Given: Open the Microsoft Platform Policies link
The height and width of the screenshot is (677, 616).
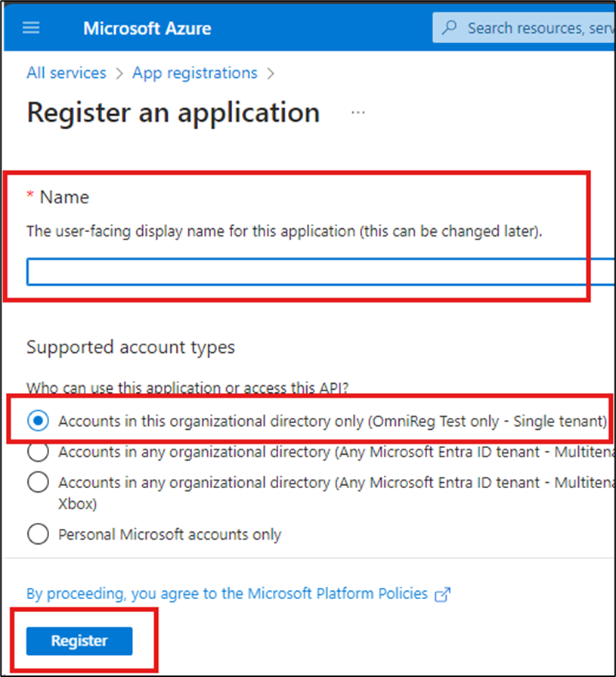Looking at the screenshot, I should [x=332, y=593].
